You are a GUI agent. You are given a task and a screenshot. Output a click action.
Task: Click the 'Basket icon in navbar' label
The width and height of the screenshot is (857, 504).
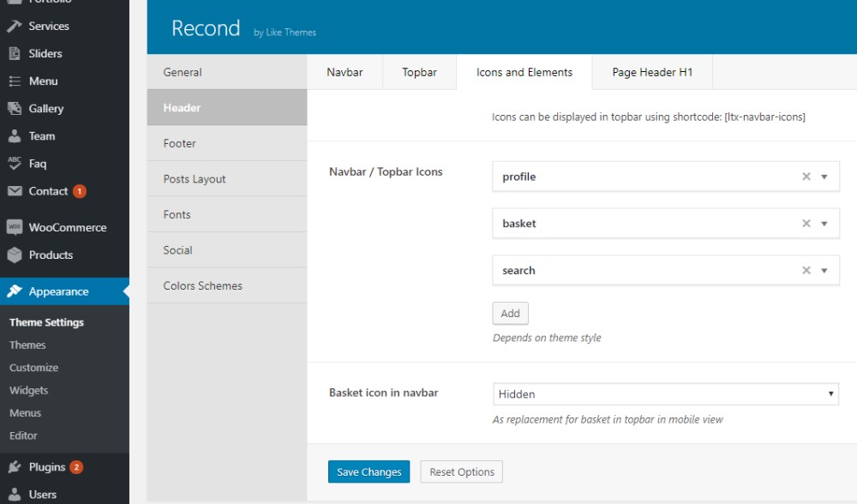point(384,393)
